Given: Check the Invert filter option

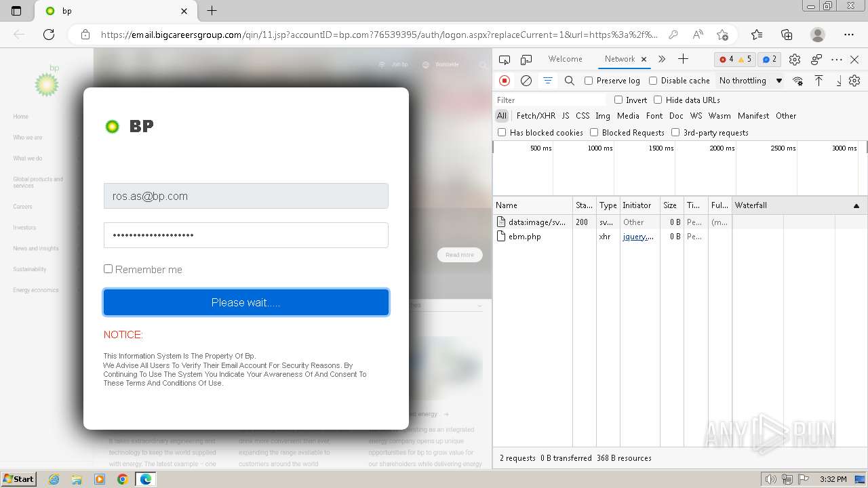Looking at the screenshot, I should pos(618,100).
